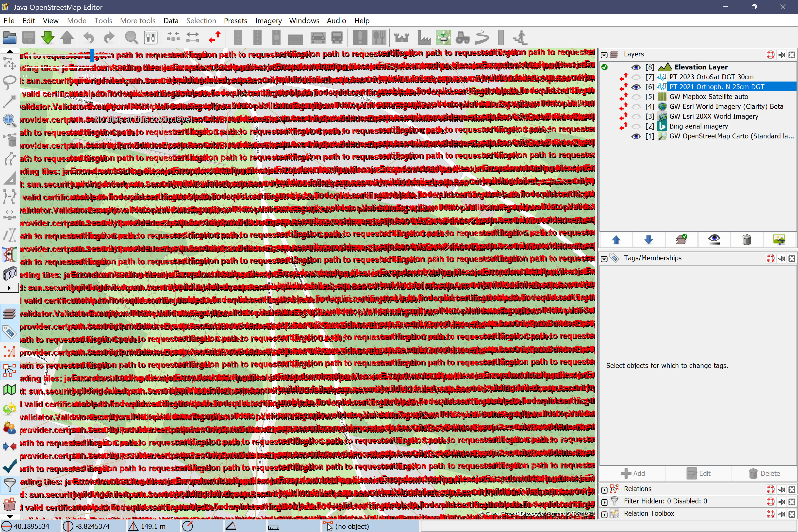Click the green Download map data arrow
Screen dimensions: 798x532
tap(48, 37)
